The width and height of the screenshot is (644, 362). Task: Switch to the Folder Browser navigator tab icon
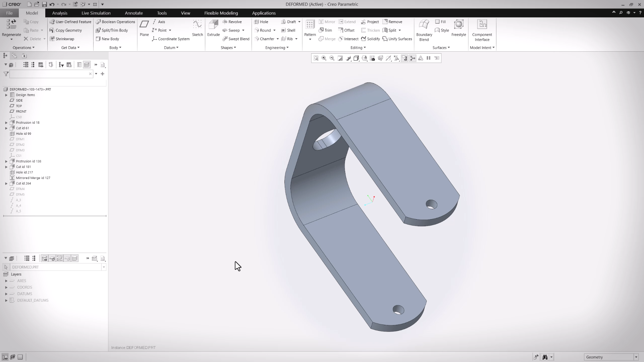pyautogui.click(x=14, y=56)
